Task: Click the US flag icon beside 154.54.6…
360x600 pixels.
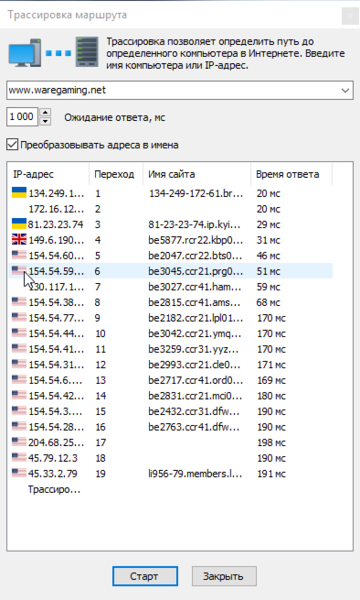Action: (x=19, y=380)
